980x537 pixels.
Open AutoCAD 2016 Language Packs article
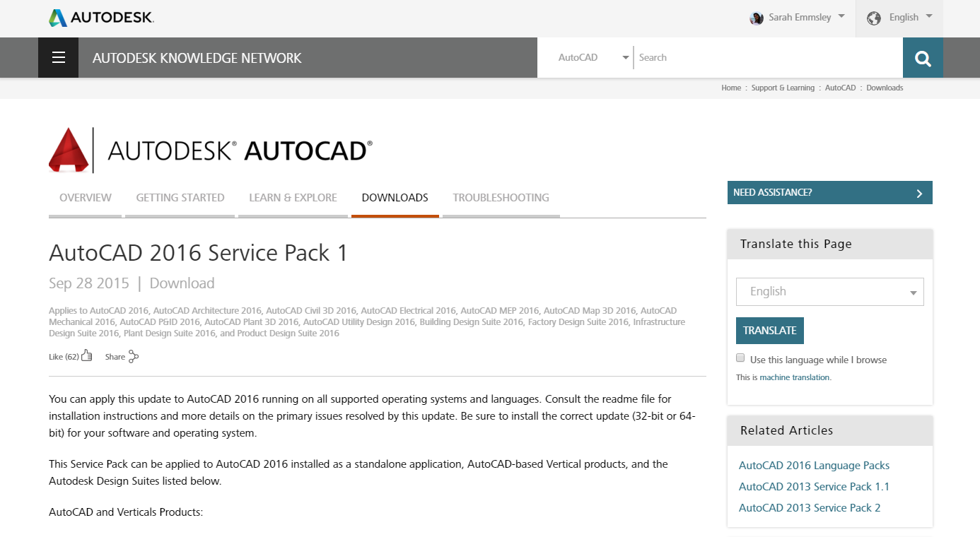tap(815, 466)
